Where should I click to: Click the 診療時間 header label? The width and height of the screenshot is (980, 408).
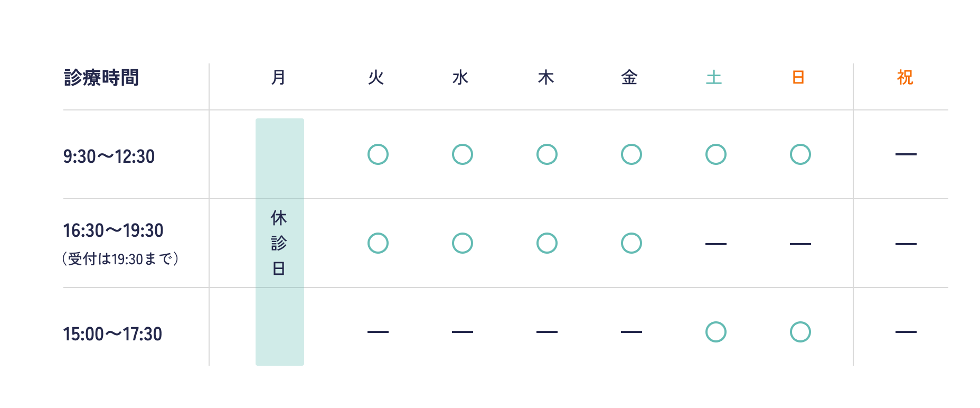pos(101,78)
